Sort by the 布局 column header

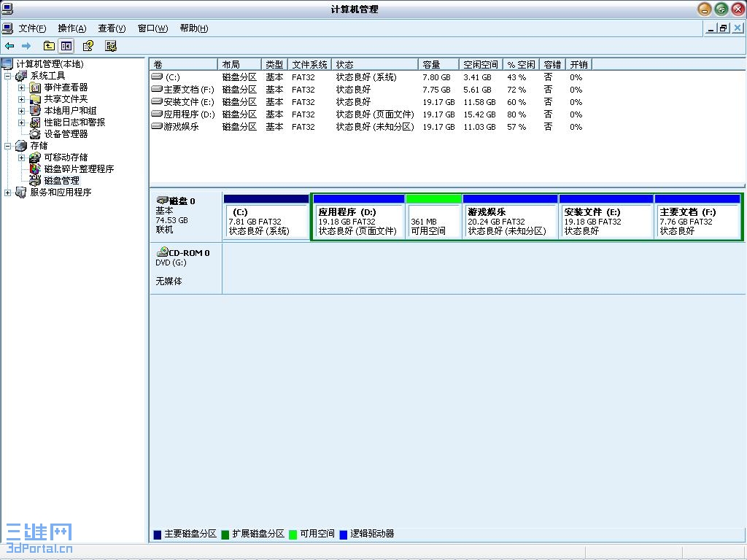pyautogui.click(x=239, y=64)
